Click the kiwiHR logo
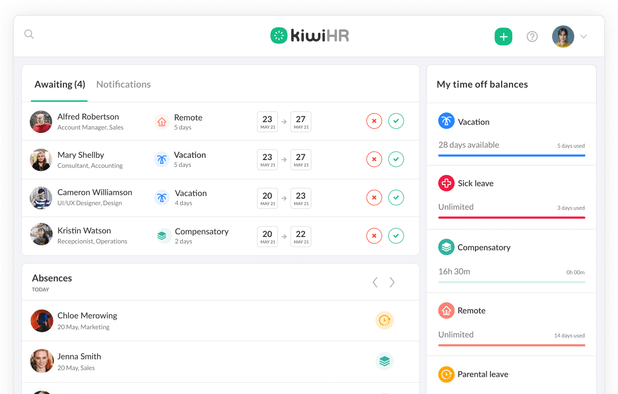 pos(310,35)
